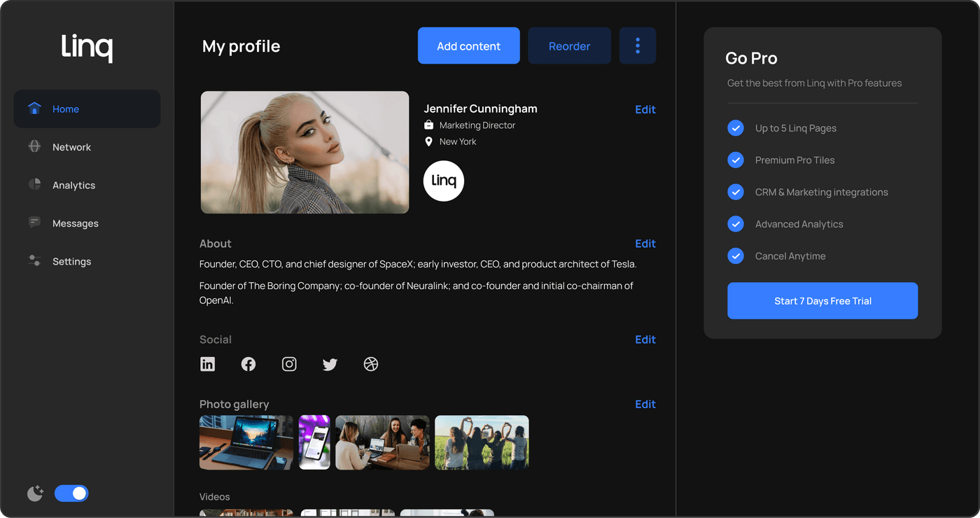Click Jennifer Cunningham's profile photo
The height and width of the screenshot is (518, 980).
coord(305,153)
